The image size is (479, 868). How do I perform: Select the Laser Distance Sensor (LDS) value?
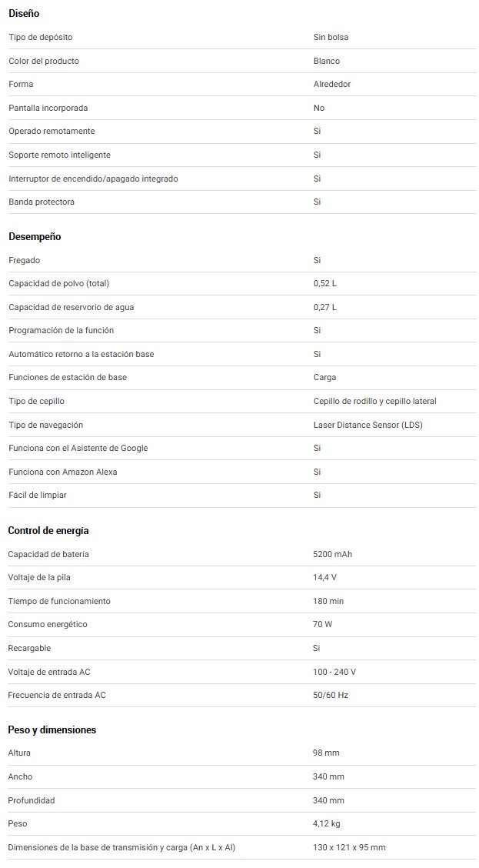coord(368,425)
